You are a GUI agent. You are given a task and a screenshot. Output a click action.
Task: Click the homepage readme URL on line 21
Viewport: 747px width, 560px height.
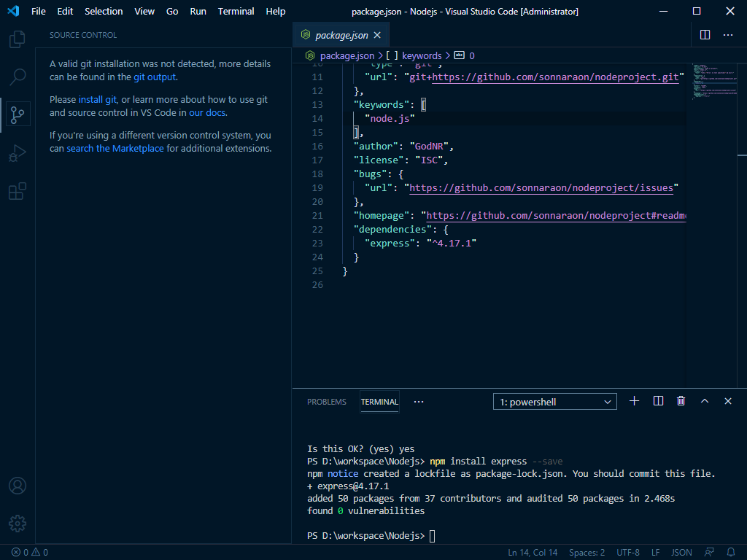pyautogui.click(x=556, y=215)
